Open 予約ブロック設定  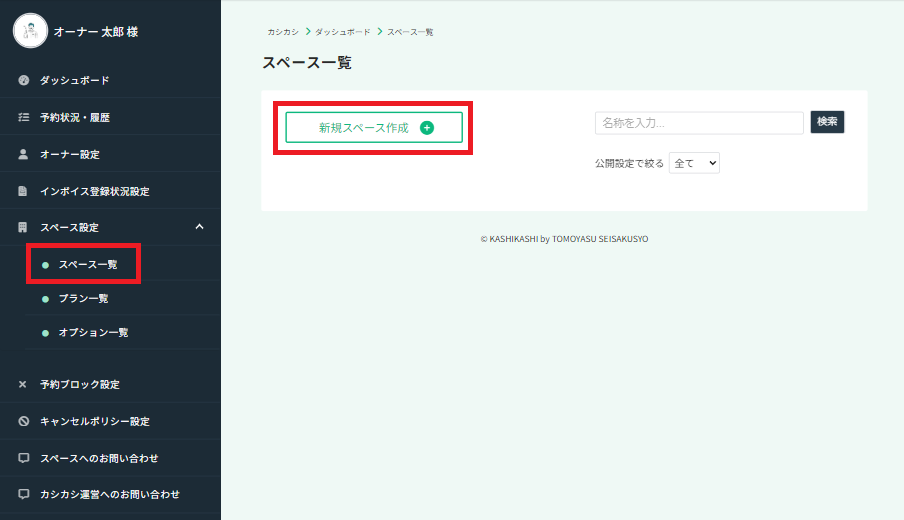(x=80, y=384)
